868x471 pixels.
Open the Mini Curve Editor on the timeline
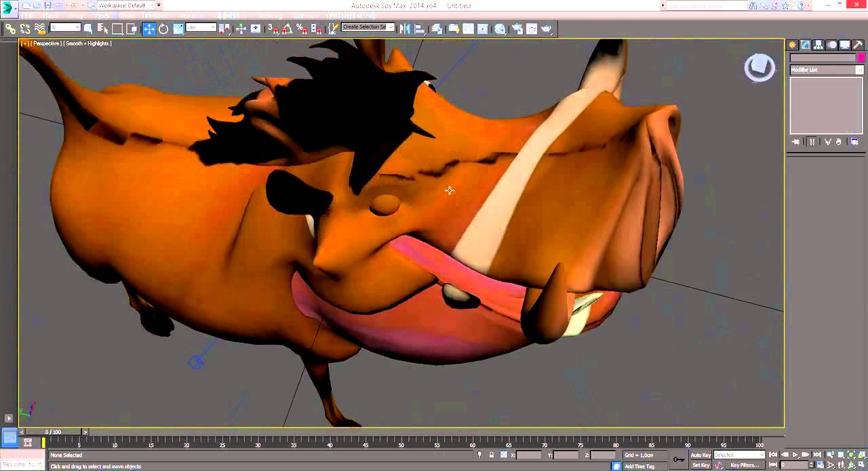point(27,442)
